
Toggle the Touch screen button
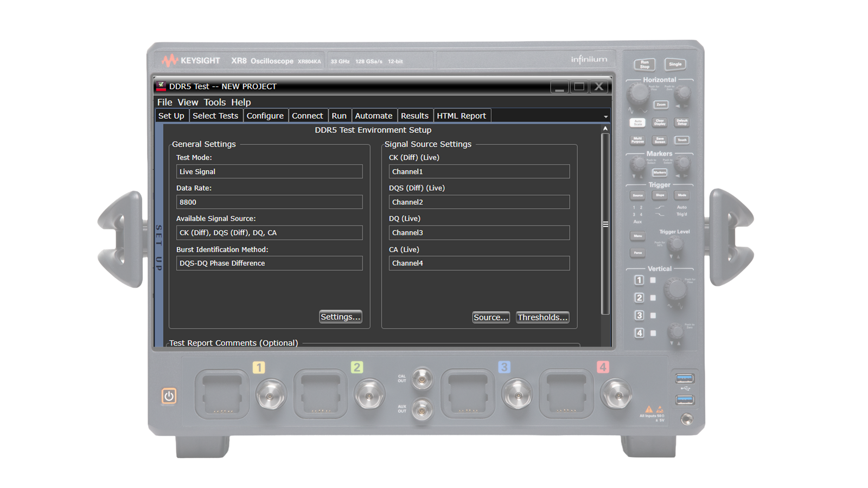(681, 140)
